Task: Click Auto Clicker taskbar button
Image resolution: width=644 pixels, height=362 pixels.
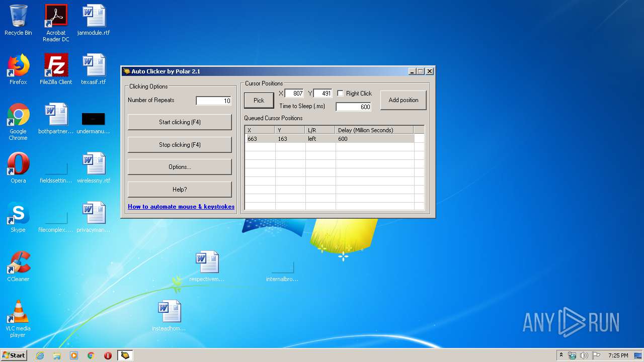Action: 125,355
